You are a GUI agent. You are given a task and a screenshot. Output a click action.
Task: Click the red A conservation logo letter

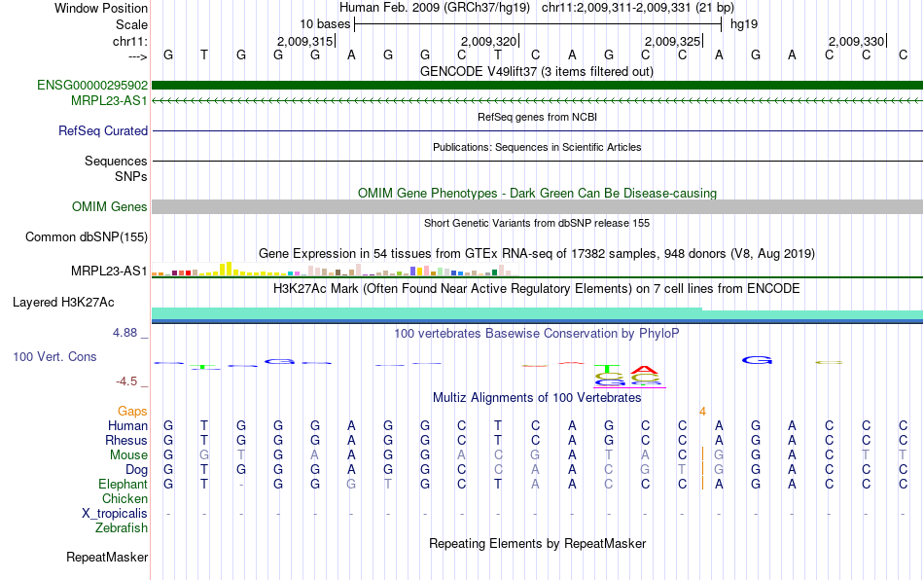tap(645, 370)
